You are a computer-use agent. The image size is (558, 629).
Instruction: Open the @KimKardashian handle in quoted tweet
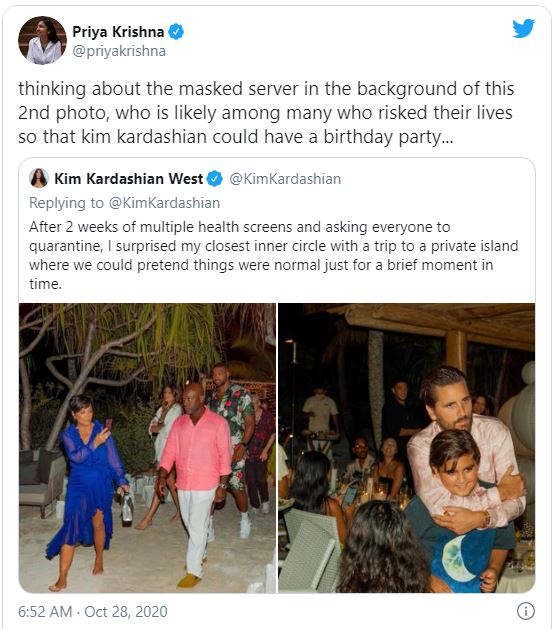pos(285,179)
